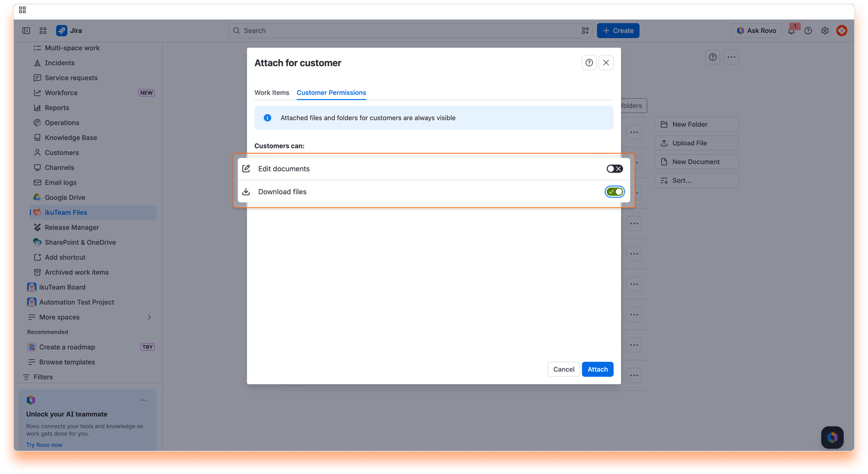Switch to the Work Items tab
This screenshot has height=474, width=868.
click(x=272, y=93)
